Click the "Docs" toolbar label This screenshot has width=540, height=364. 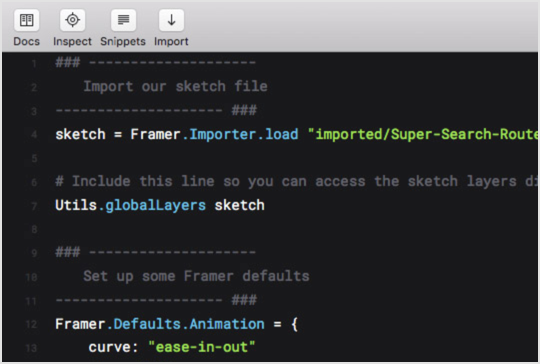click(27, 41)
